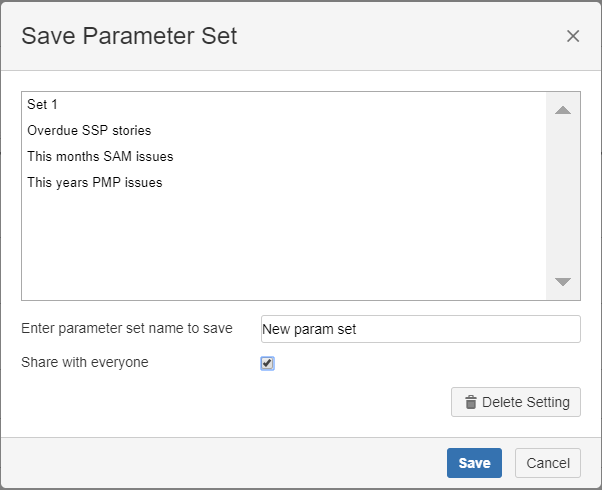Click empty footer area left of Save

(x=220, y=463)
